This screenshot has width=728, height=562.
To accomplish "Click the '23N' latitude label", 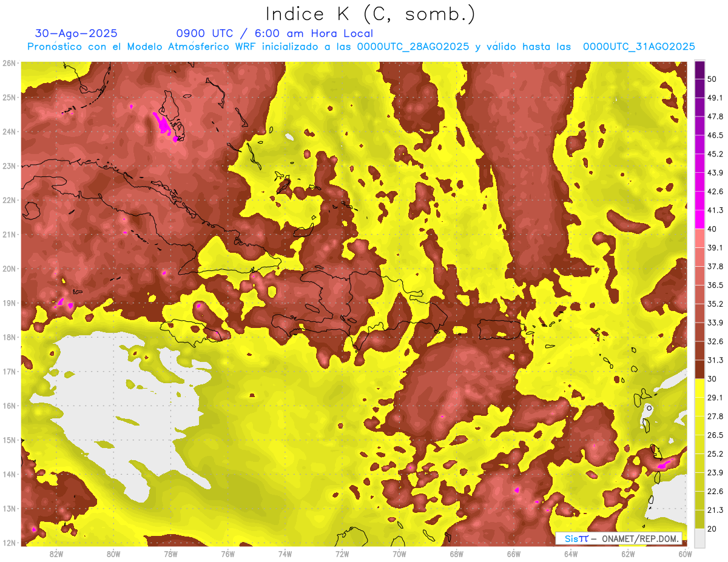I will (9, 166).
